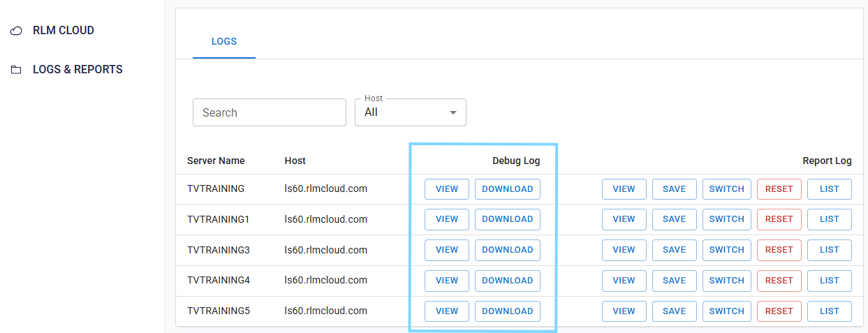List report logs for TVTRAINING5
Image resolution: width=868 pixels, height=333 pixels.
830,311
